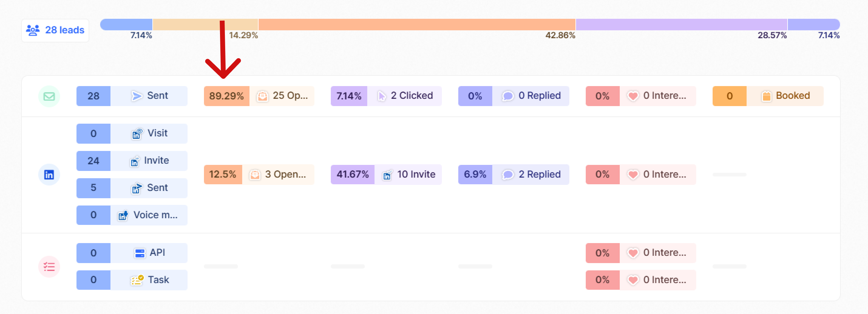The width and height of the screenshot is (868, 314).
Task: Click the cursor icon beside 2 Clicked
Action: 381,96
